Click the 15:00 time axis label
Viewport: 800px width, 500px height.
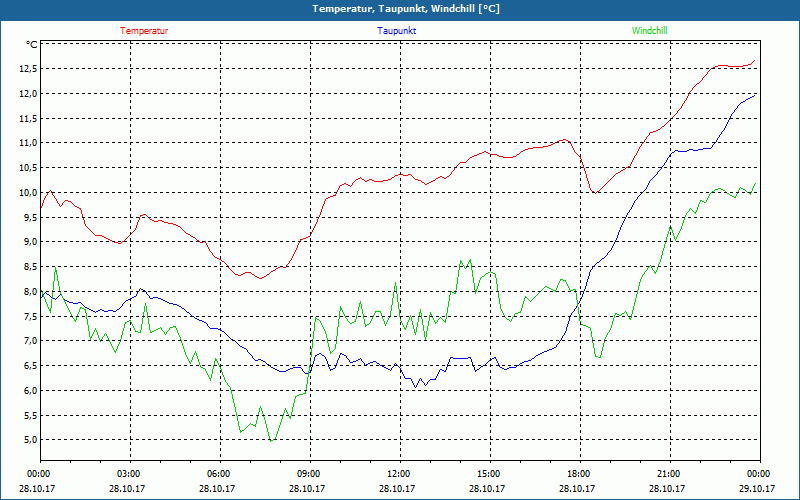click(x=490, y=474)
